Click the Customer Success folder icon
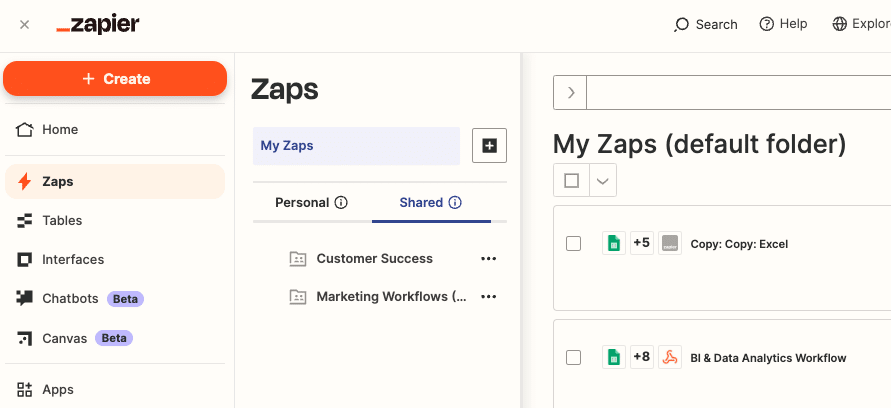891x408 pixels. [298, 259]
